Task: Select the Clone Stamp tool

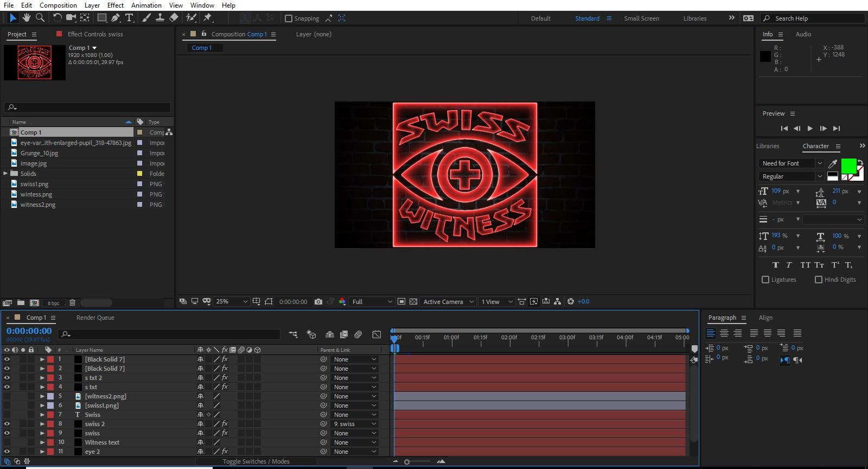Action: [160, 18]
